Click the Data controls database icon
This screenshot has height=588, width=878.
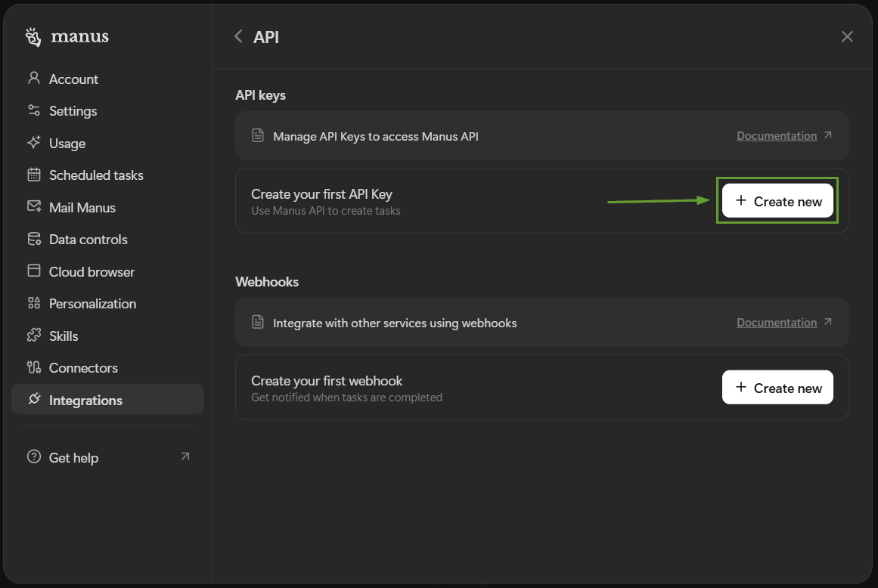point(33,239)
